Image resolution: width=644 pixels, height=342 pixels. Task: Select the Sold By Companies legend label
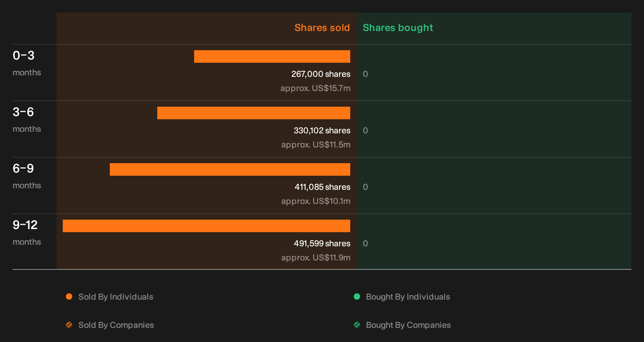pyautogui.click(x=116, y=325)
